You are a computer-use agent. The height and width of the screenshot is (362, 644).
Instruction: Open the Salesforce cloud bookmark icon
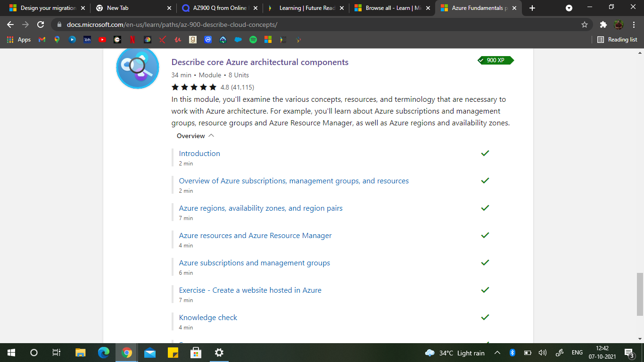click(238, 40)
